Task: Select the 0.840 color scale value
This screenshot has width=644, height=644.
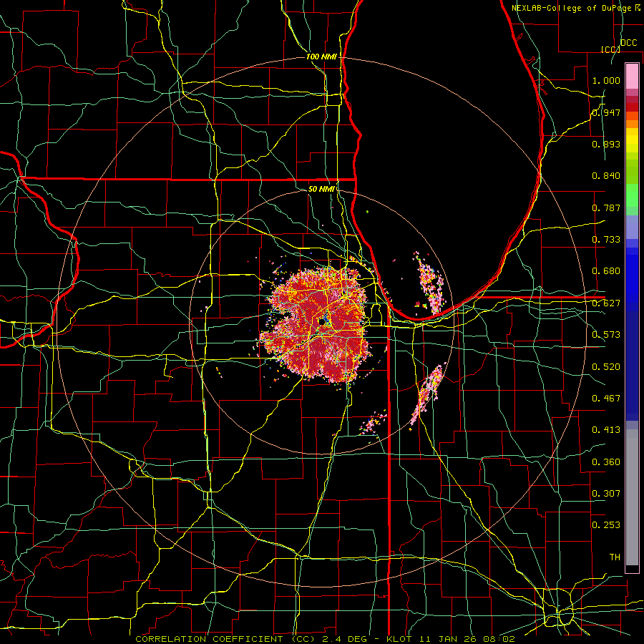Action: (606, 176)
